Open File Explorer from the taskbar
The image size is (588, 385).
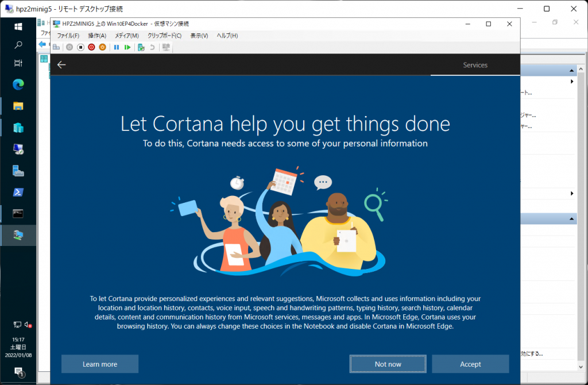18,106
